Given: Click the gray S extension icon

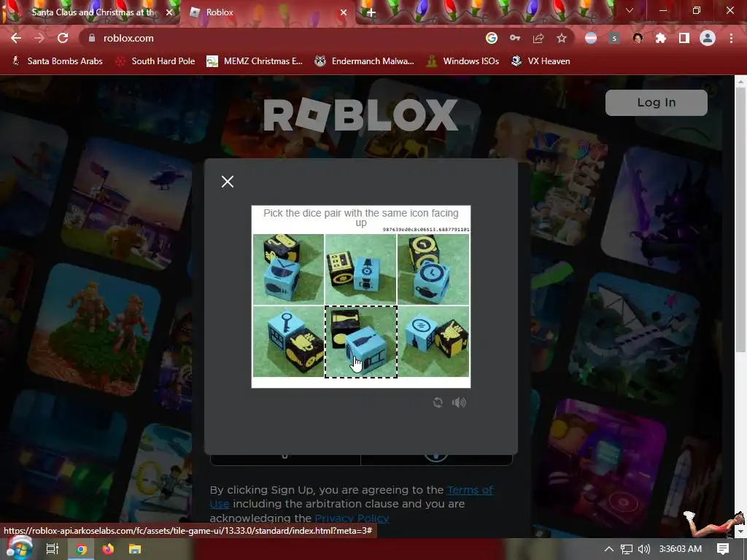Looking at the screenshot, I should [614, 38].
